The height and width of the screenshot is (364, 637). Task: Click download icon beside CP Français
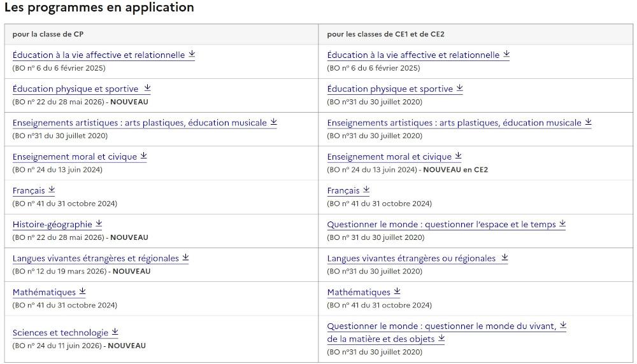52,190
